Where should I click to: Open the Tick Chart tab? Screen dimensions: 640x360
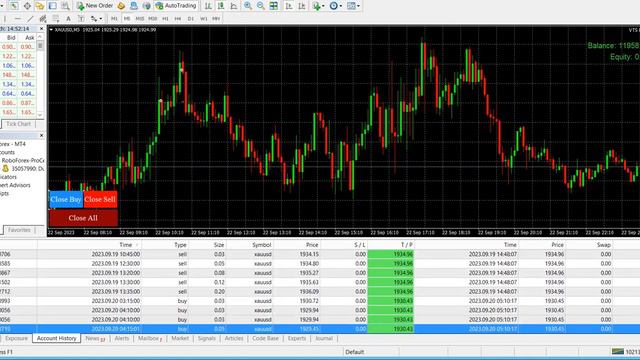pos(18,124)
